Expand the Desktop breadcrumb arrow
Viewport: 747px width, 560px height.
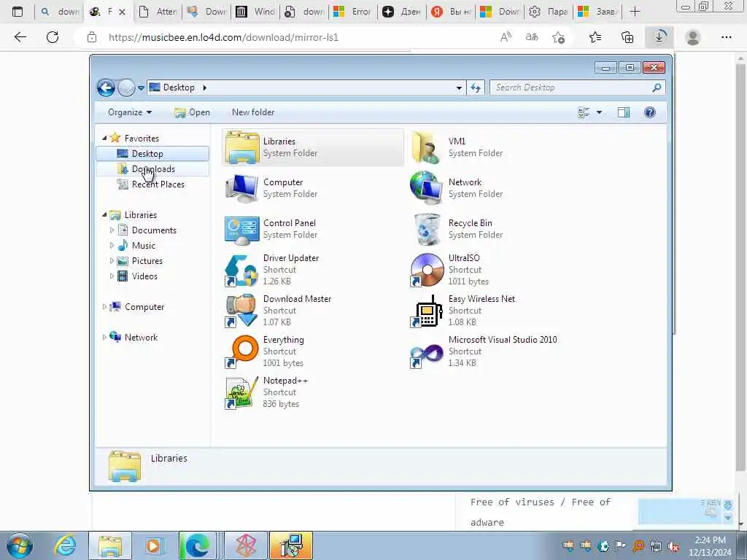point(205,87)
